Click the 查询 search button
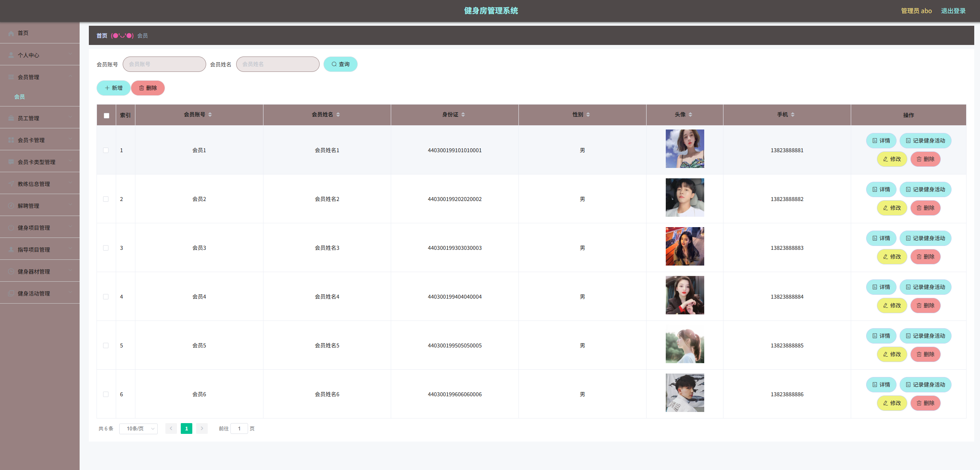The image size is (980, 470). click(340, 64)
